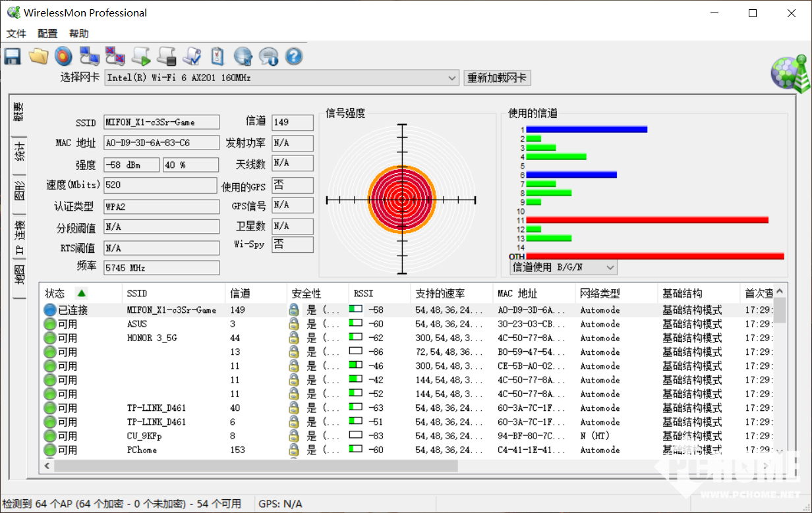The width and height of the screenshot is (812, 513).
Task: Click the horizontal scrollbar of the network list
Action: click(x=407, y=466)
